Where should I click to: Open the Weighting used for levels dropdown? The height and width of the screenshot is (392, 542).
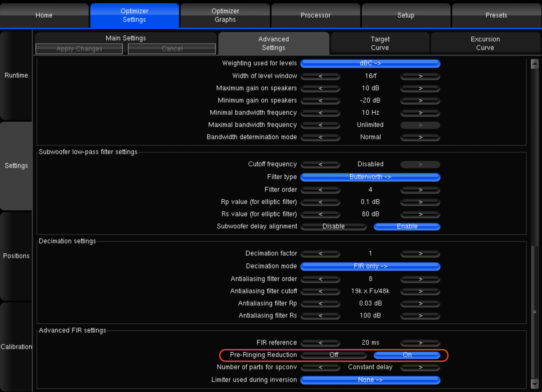[x=370, y=64]
